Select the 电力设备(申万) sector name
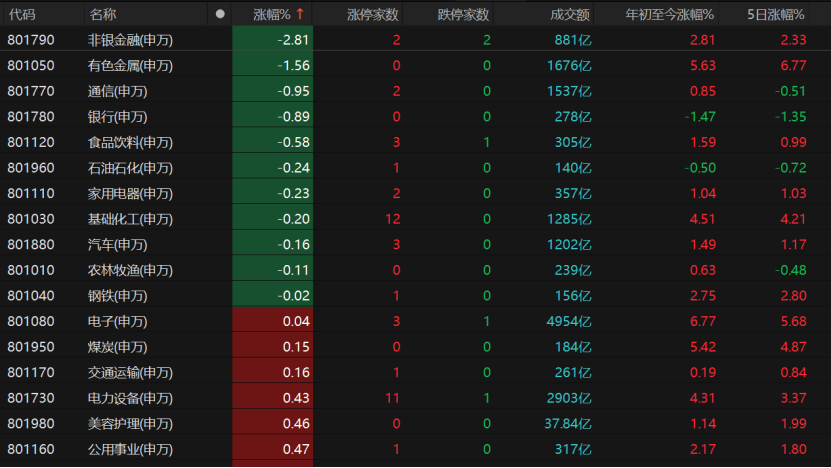831x468 pixels. (x=130, y=398)
